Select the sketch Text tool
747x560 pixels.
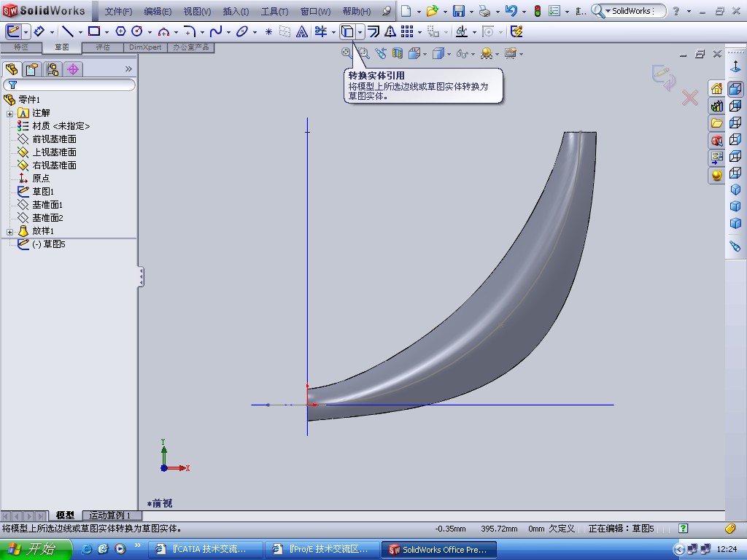pos(301,32)
